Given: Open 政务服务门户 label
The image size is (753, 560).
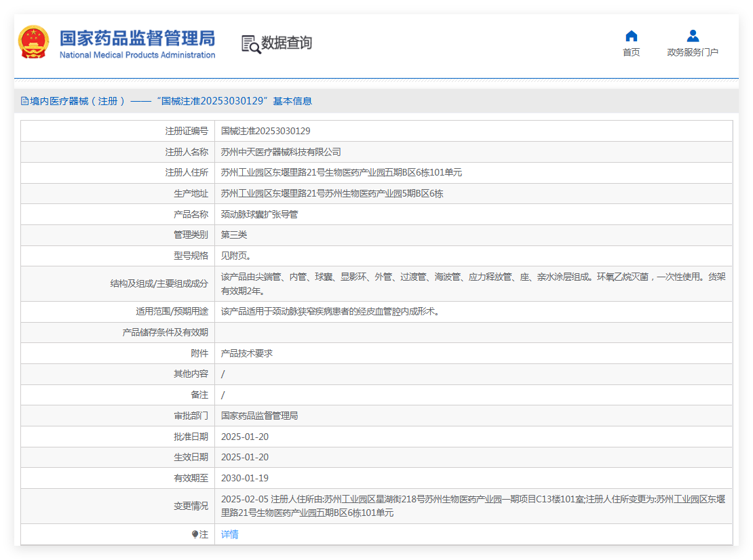Looking at the screenshot, I should pyautogui.click(x=693, y=52).
